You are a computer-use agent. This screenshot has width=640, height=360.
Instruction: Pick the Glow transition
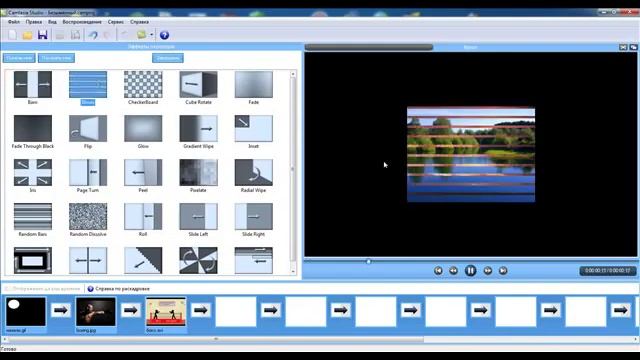pos(143,129)
